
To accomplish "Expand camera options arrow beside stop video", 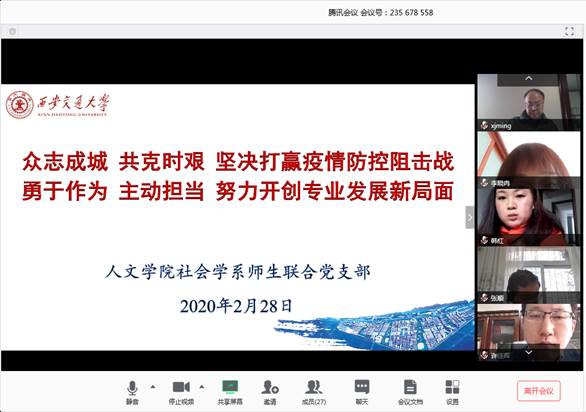I will (x=202, y=387).
